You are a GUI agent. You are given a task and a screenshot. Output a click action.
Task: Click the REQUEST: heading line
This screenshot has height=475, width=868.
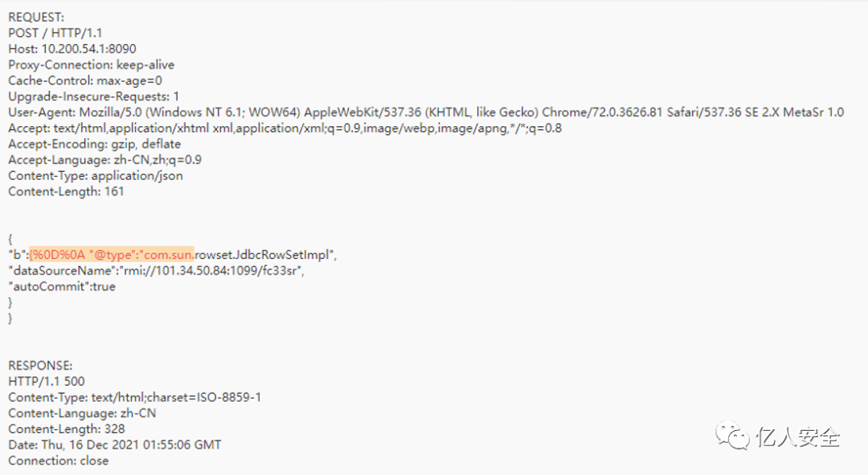[36, 17]
